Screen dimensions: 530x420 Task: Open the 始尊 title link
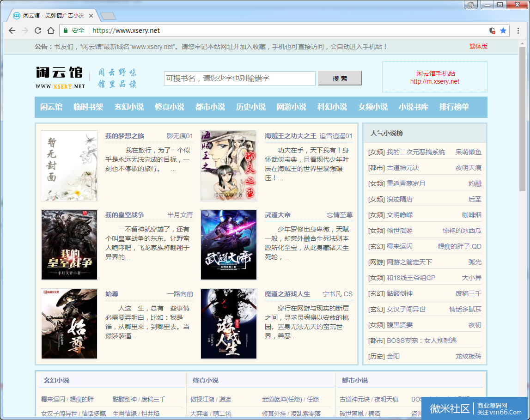[x=112, y=294]
